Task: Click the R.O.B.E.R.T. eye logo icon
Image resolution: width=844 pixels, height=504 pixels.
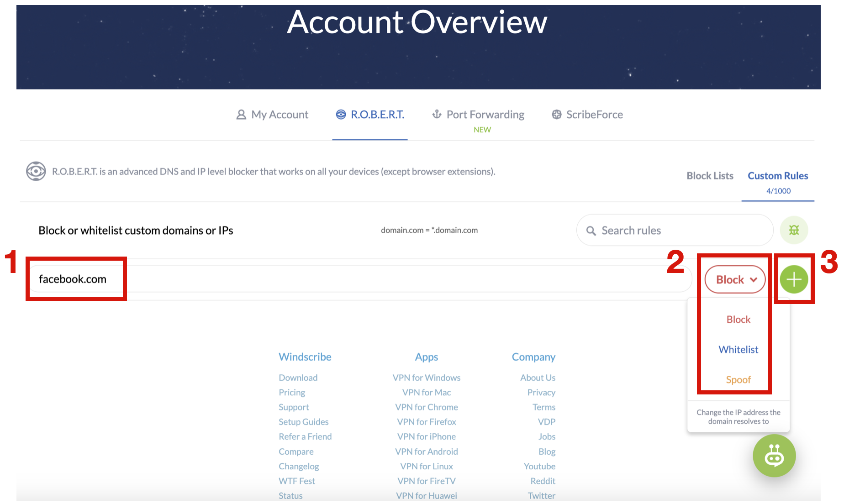Action: pos(36,172)
